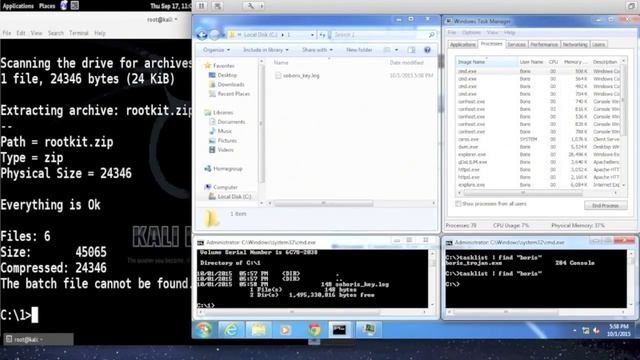Image resolution: width=640 pixels, height=360 pixels.
Task: Open the Share with dropdown
Action: point(317,50)
